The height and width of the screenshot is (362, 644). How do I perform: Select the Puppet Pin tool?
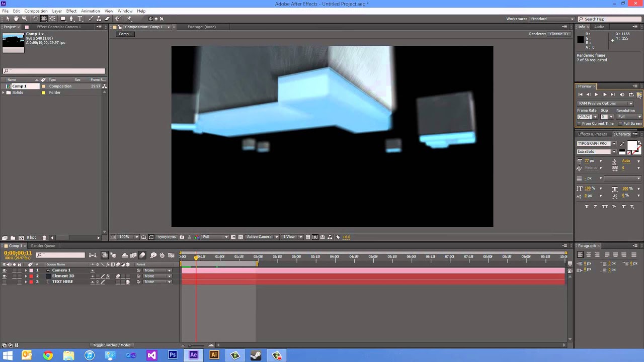click(129, 19)
